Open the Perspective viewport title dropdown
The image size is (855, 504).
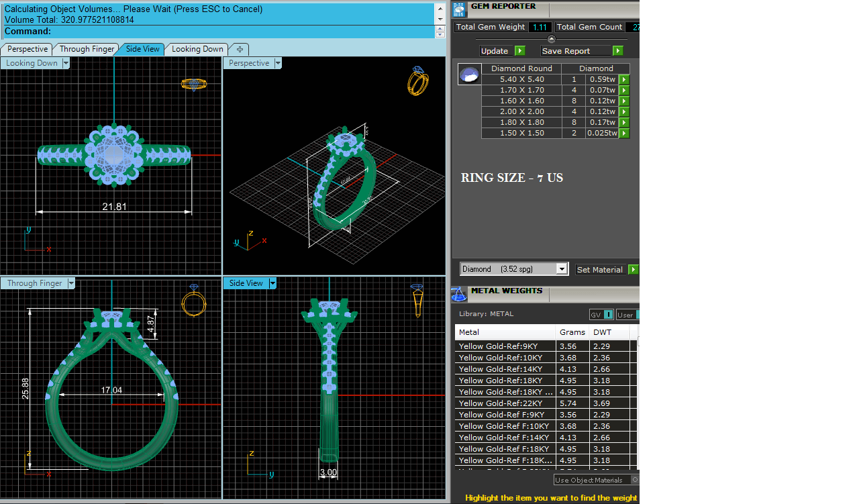point(278,63)
